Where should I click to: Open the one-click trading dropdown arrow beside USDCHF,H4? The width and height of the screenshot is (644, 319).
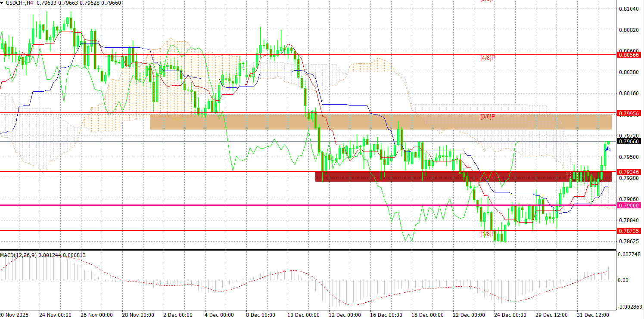(2, 3)
